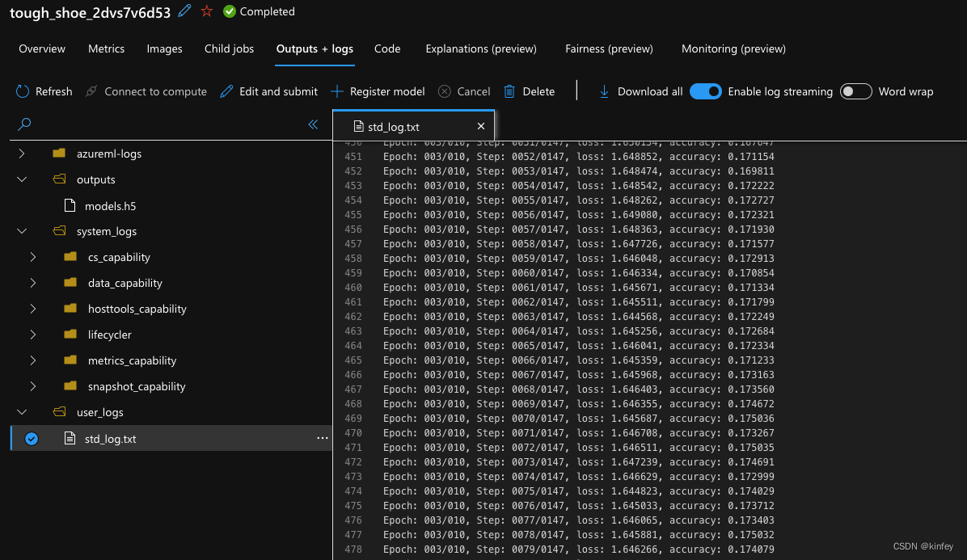Close the std_log.txt tab
Viewport: 967px width, 560px height.
(x=481, y=126)
